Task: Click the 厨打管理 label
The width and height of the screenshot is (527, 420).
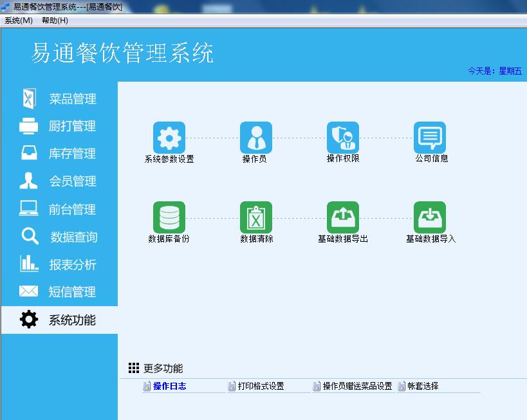Action: click(72, 126)
